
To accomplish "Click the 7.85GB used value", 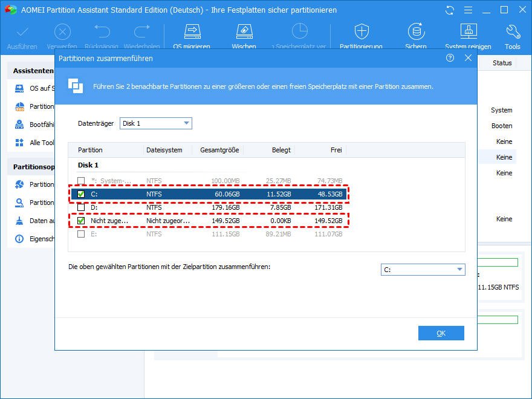I will point(281,207).
